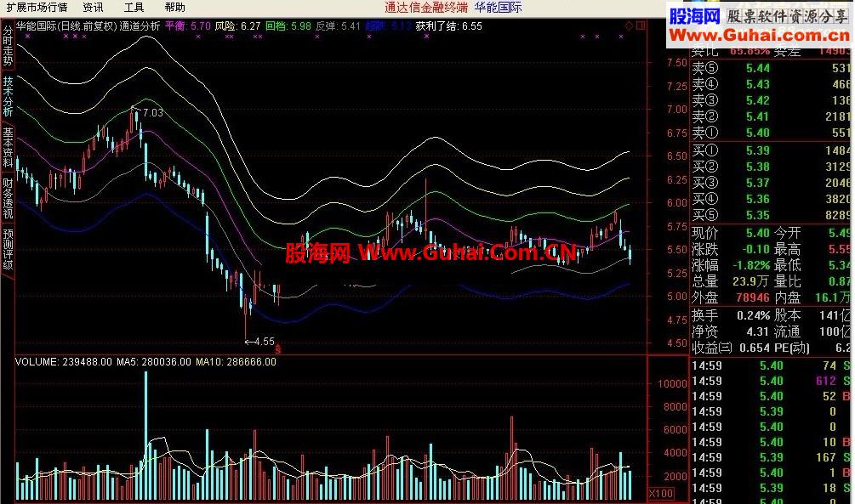Click the red $ marker below the 4.55 low
Screen dimensions: 855x504
click(278, 348)
